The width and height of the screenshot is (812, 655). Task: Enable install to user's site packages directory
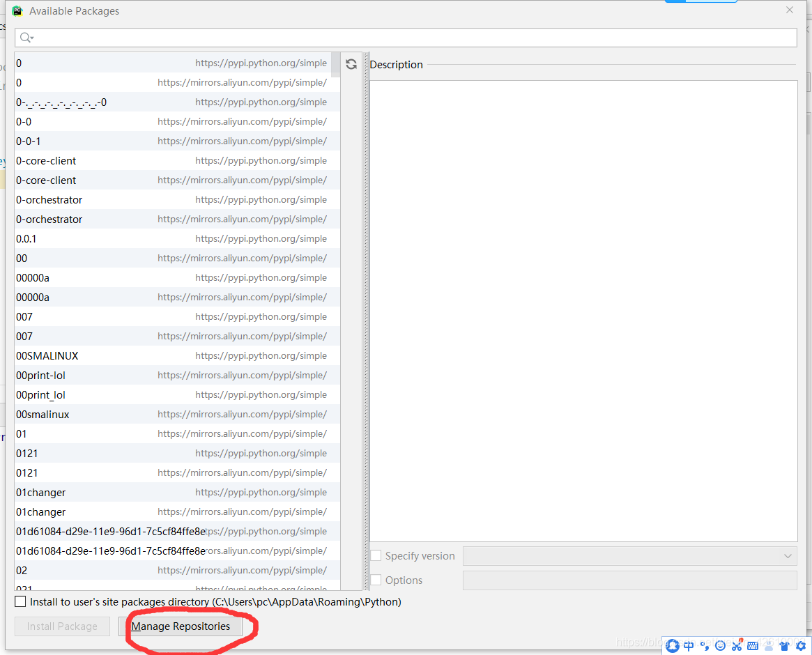point(20,601)
